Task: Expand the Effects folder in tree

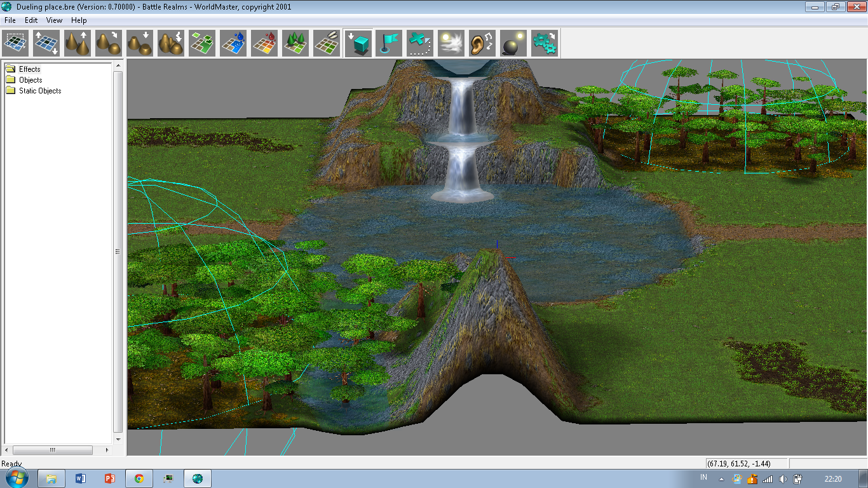Action: tap(29, 69)
